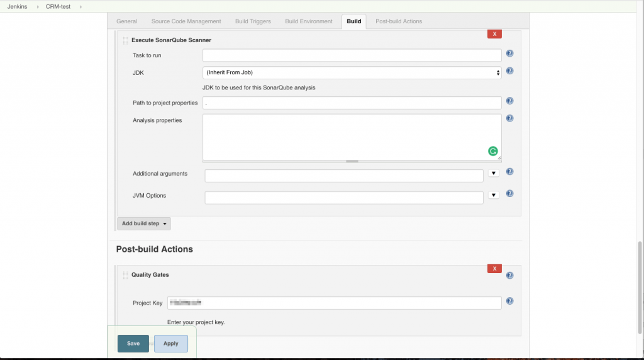Click the Post-build Actions heading

click(155, 249)
